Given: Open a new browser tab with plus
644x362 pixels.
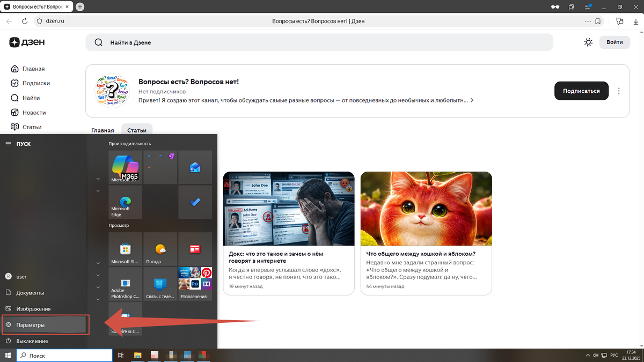Looking at the screenshot, I should coord(80,6).
